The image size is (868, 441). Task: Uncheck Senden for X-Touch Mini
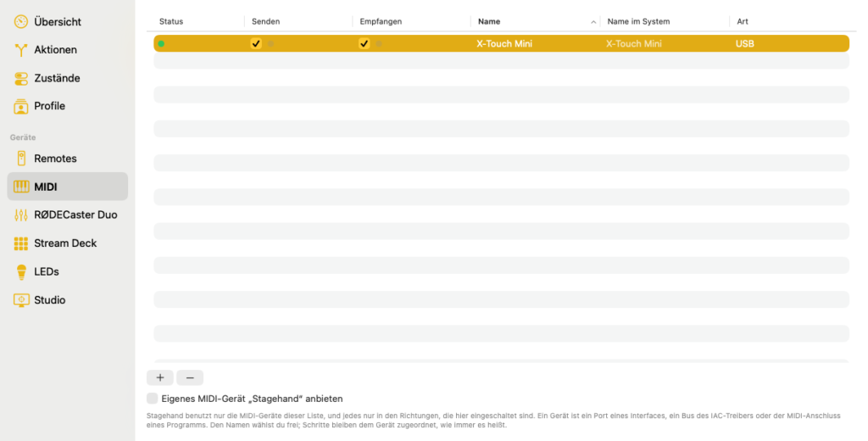click(x=256, y=43)
